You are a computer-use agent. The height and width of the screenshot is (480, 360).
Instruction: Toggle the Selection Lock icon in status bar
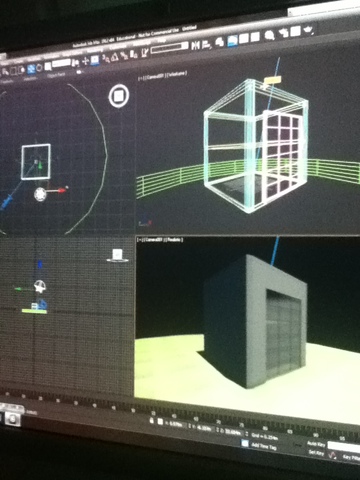tap(152, 421)
